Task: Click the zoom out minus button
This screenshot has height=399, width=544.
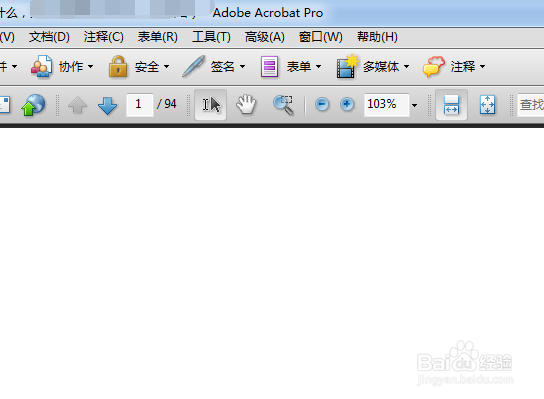Action: (322, 104)
